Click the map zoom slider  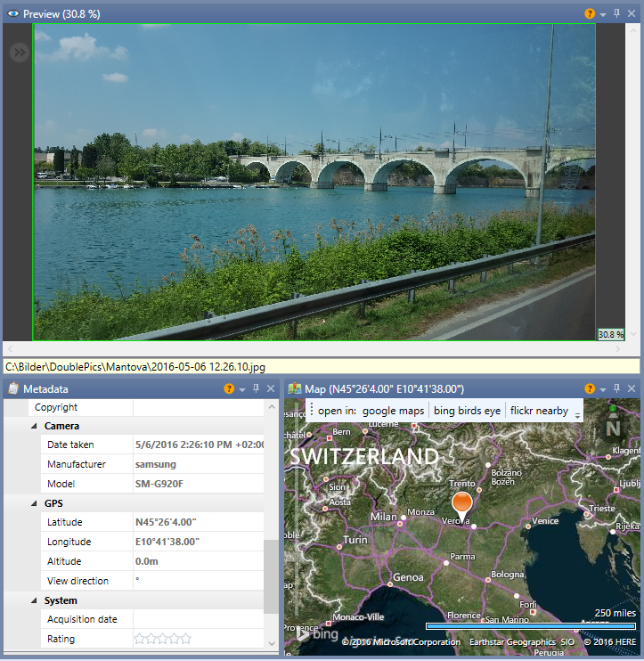click(x=297, y=510)
